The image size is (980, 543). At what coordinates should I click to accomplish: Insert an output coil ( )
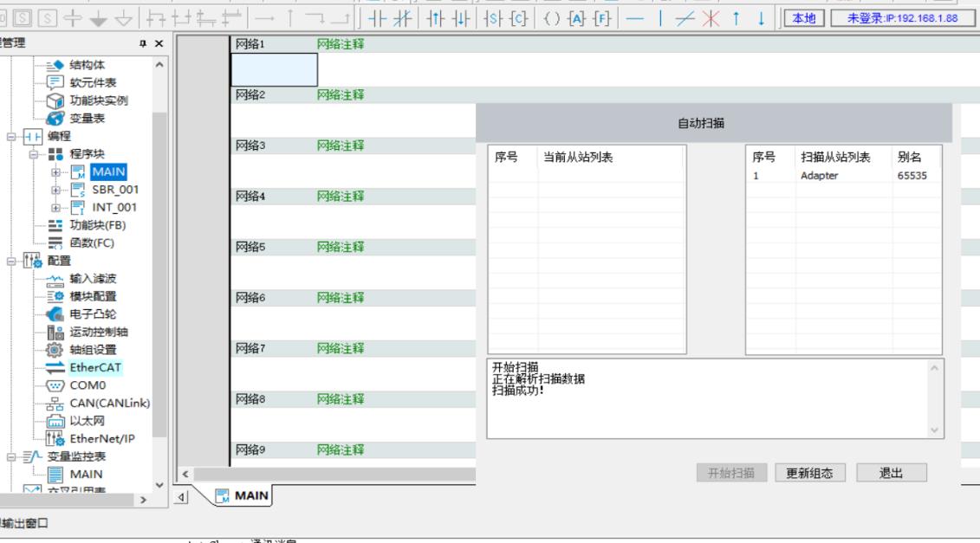tap(551, 18)
